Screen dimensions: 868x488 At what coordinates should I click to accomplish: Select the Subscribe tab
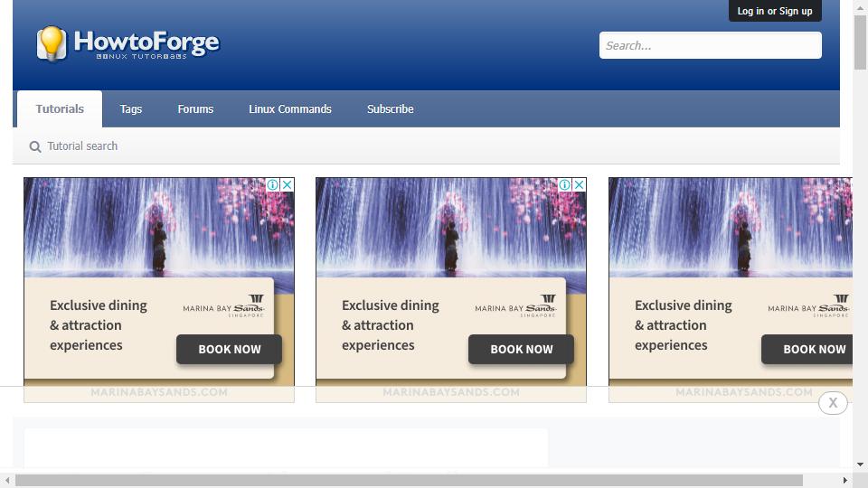[391, 109]
